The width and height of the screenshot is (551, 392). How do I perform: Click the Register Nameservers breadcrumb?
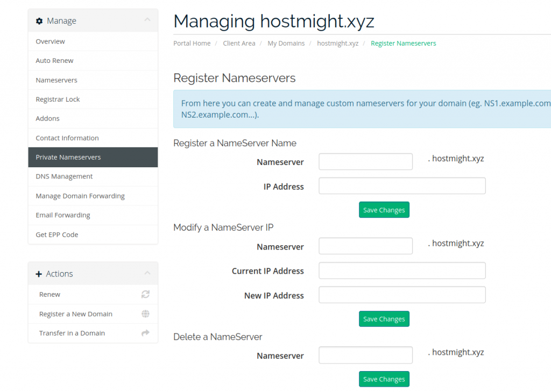(x=404, y=43)
